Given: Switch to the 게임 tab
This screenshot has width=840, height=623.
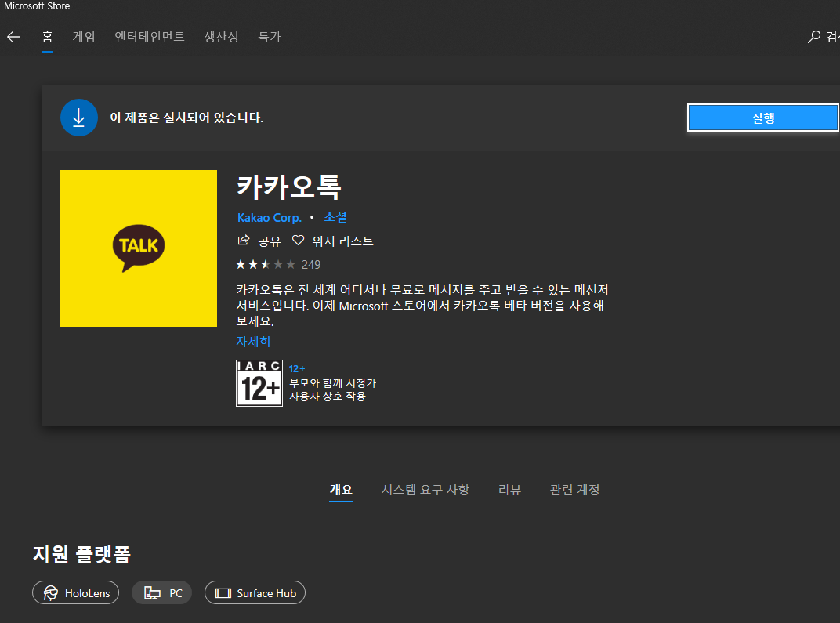Looking at the screenshot, I should point(84,37).
